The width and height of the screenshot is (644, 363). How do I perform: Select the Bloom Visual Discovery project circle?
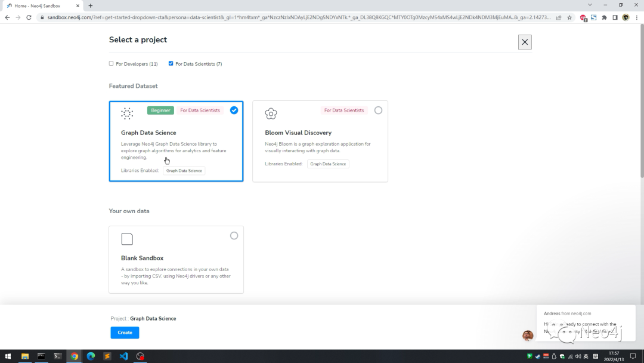[378, 110]
